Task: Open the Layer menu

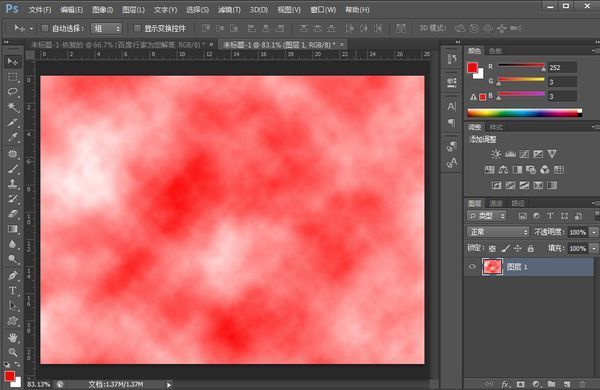Action: point(133,10)
